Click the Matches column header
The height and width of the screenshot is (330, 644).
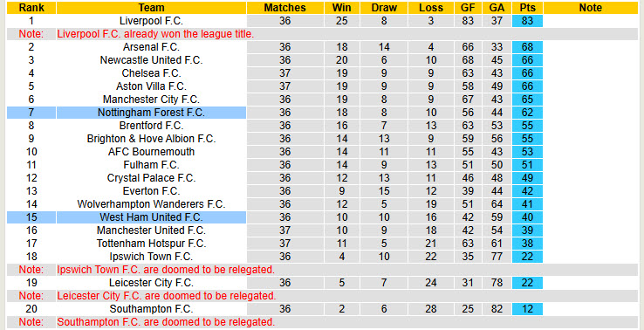pos(284,8)
